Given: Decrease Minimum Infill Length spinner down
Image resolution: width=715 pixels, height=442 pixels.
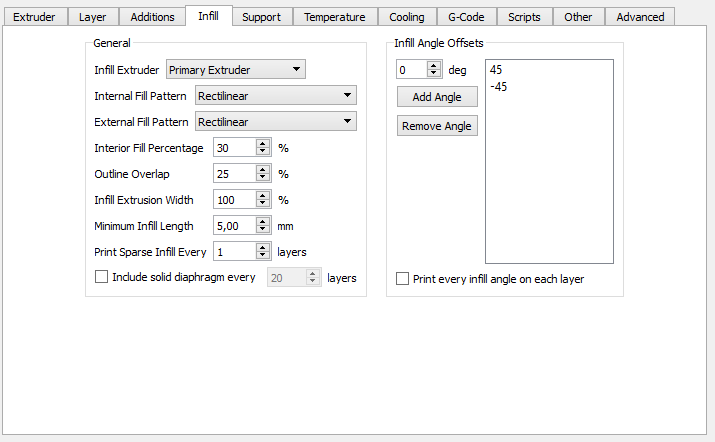Looking at the screenshot, I should (x=263, y=230).
